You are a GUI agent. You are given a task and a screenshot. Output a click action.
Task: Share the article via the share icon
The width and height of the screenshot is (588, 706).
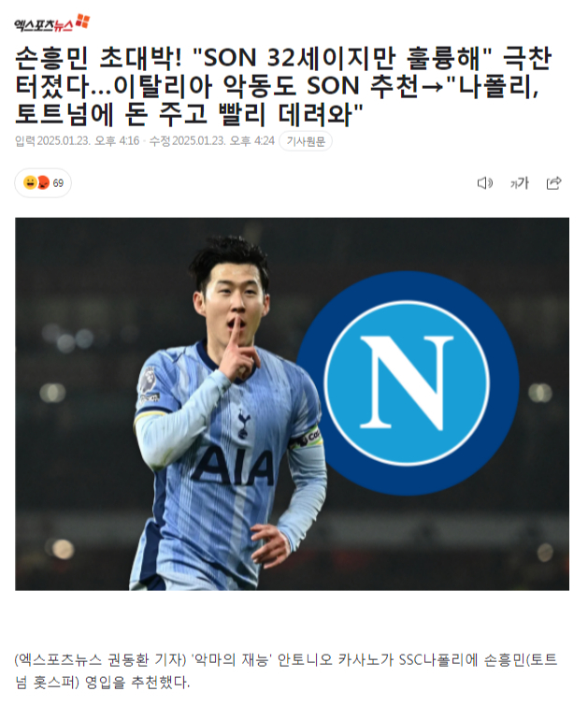pos(553,182)
